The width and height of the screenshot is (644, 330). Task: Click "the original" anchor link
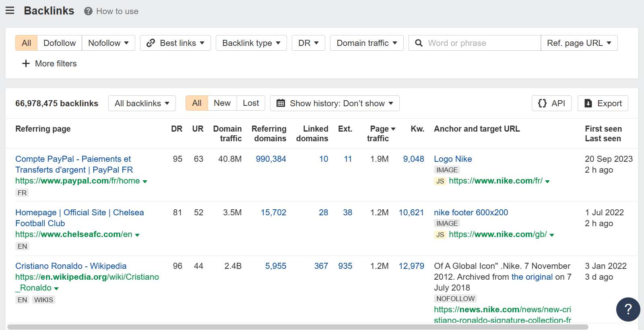532,277
